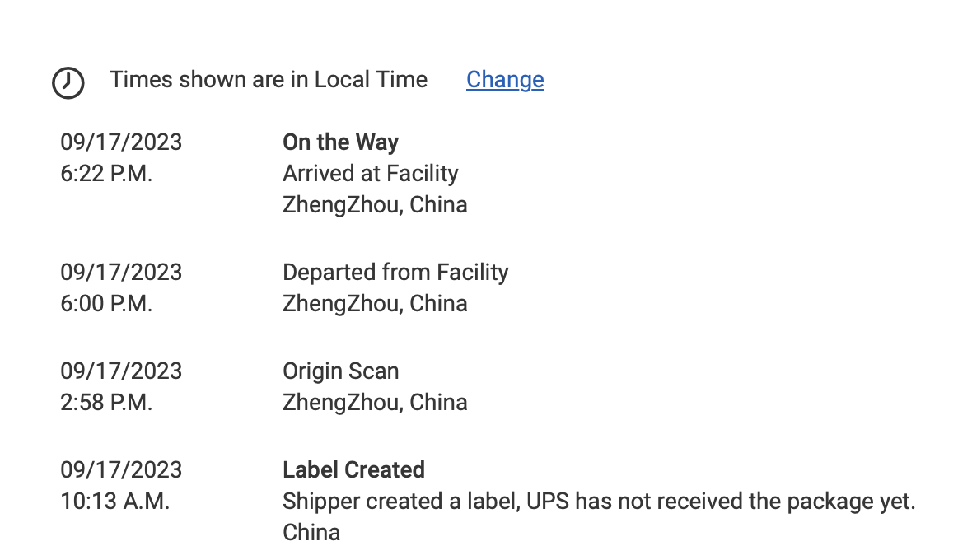Screen dimensions: 972x560
Task: Click the 'On the Way' status heading
Action: (x=340, y=142)
